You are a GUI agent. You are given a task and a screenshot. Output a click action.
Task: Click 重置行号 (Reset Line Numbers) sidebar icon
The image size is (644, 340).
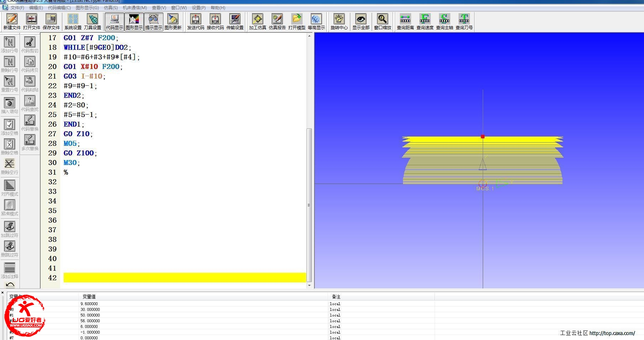coord(10,84)
